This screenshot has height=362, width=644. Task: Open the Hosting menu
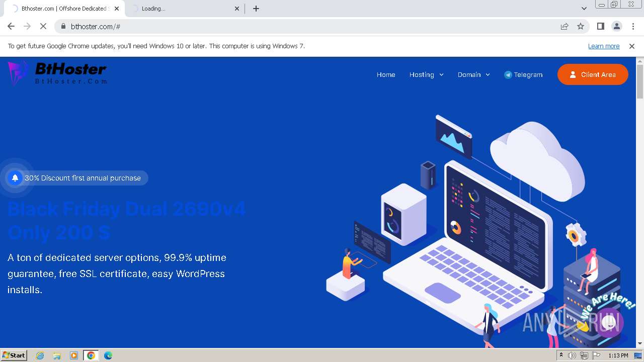tap(422, 74)
